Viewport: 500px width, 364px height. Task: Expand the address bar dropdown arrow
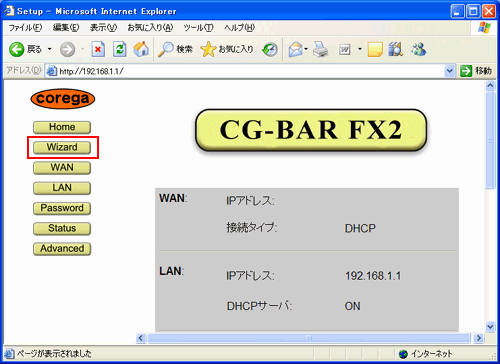pyautogui.click(x=450, y=71)
